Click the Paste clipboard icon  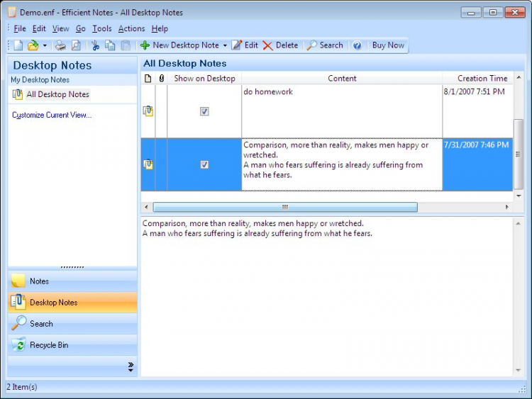(x=126, y=45)
